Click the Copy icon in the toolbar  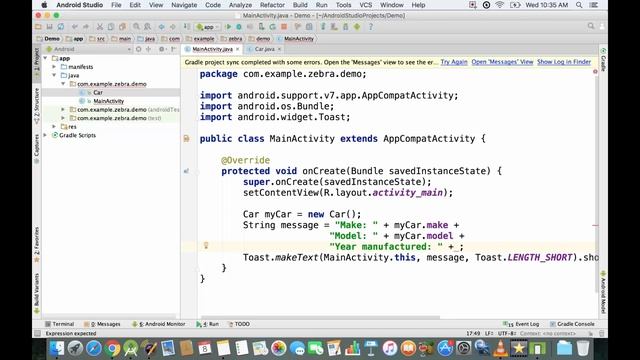coord(111,27)
